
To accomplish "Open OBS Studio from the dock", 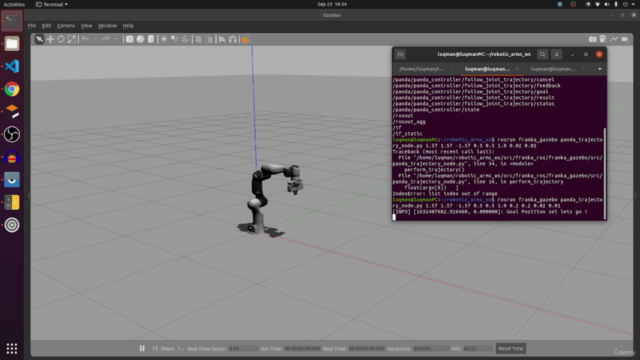I will click(x=12, y=134).
